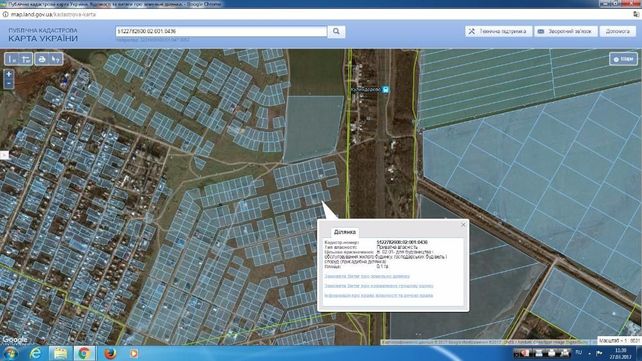This screenshot has width=642, height=361.
Task: Open the scale selector at bottom right
Action: pos(619,341)
